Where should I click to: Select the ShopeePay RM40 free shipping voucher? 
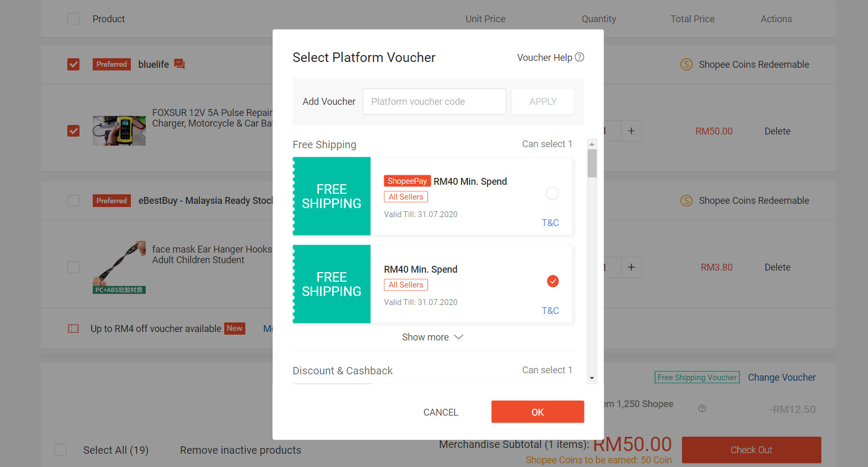(552, 193)
